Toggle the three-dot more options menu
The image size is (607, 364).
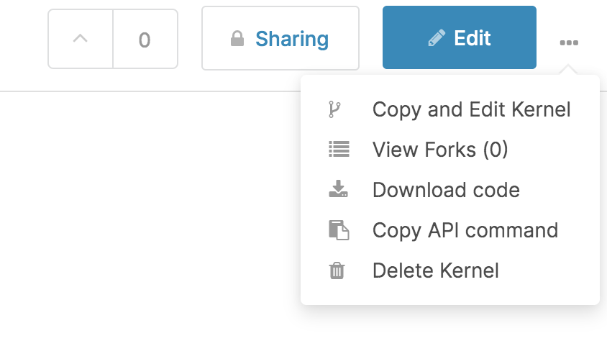(569, 42)
